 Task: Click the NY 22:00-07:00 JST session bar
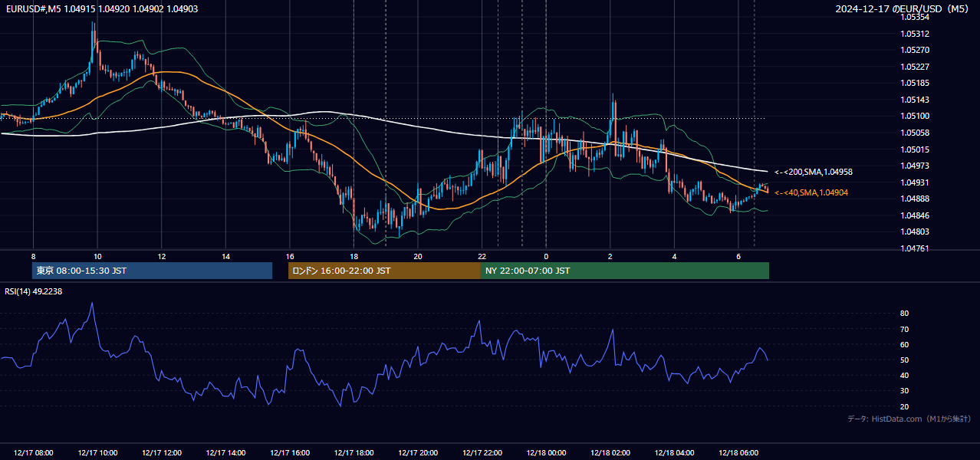pos(625,271)
